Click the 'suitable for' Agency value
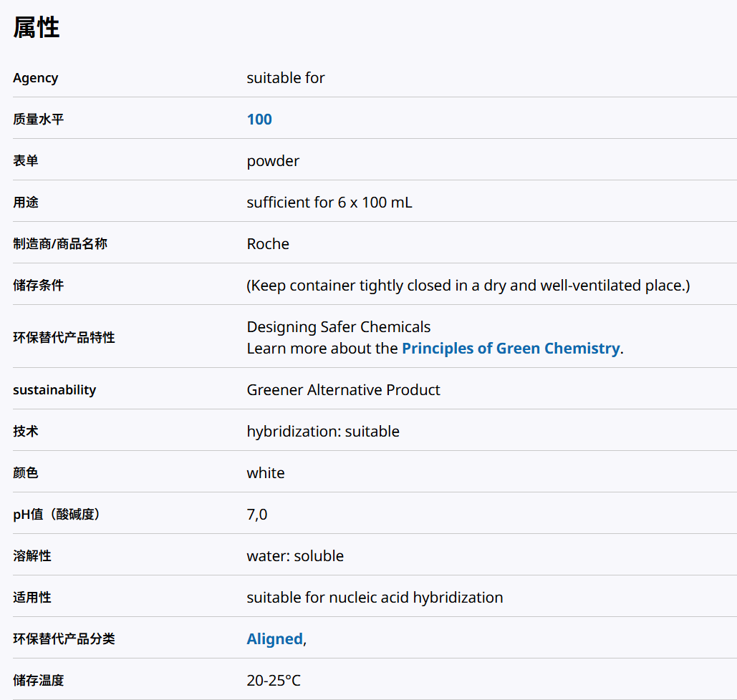 (286, 78)
